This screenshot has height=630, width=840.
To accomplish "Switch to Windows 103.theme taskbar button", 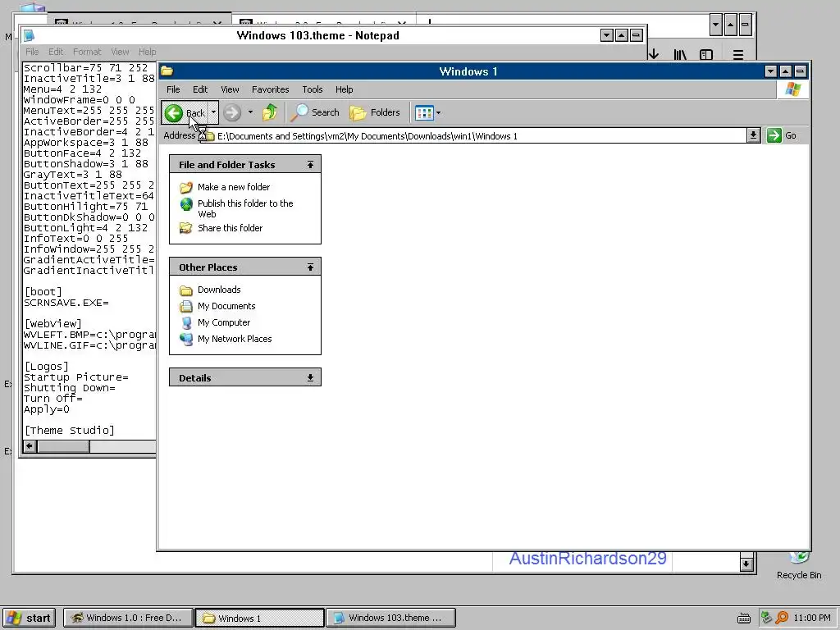I will click(390, 618).
